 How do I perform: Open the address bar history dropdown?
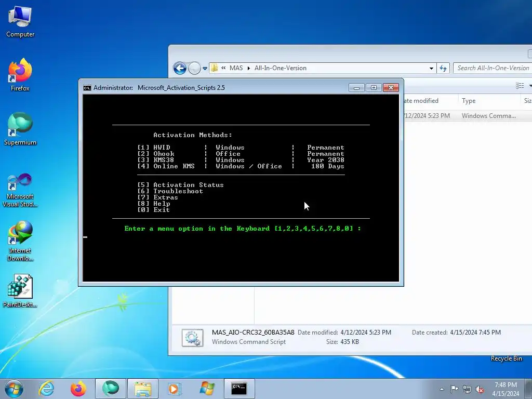point(431,68)
